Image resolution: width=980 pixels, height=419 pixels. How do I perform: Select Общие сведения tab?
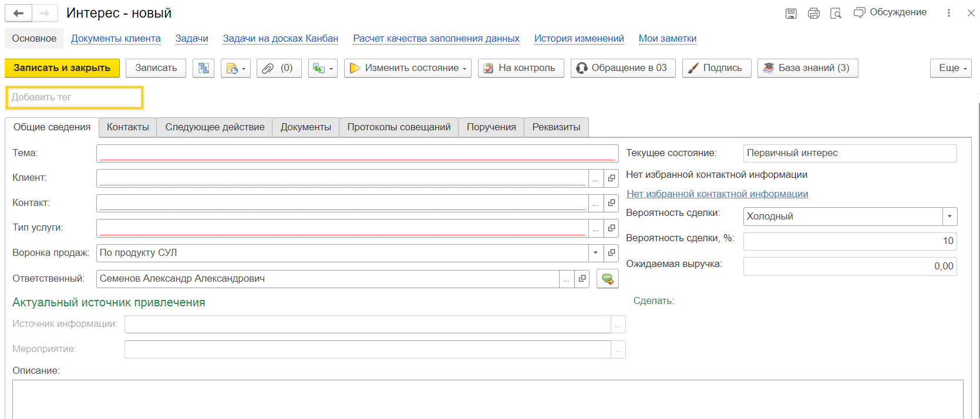52,127
